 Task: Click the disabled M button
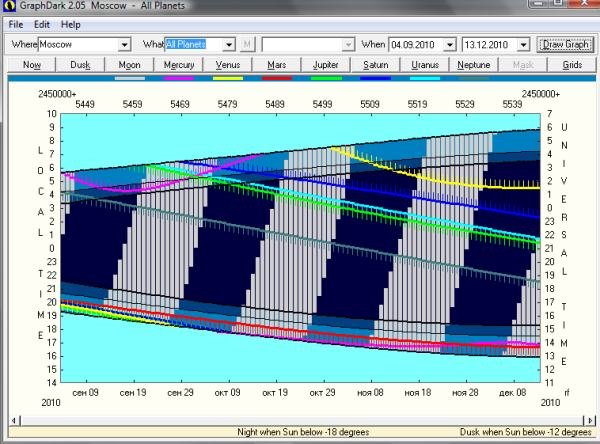click(x=247, y=44)
